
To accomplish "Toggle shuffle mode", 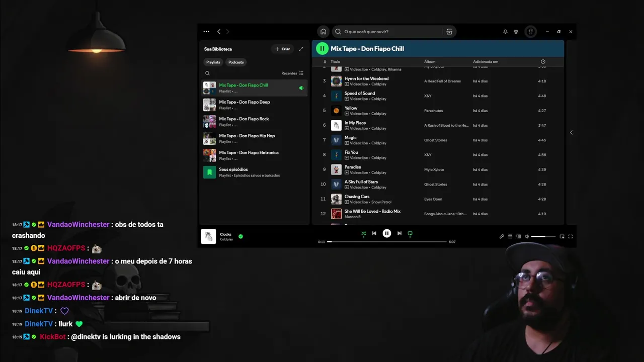I will tap(364, 233).
